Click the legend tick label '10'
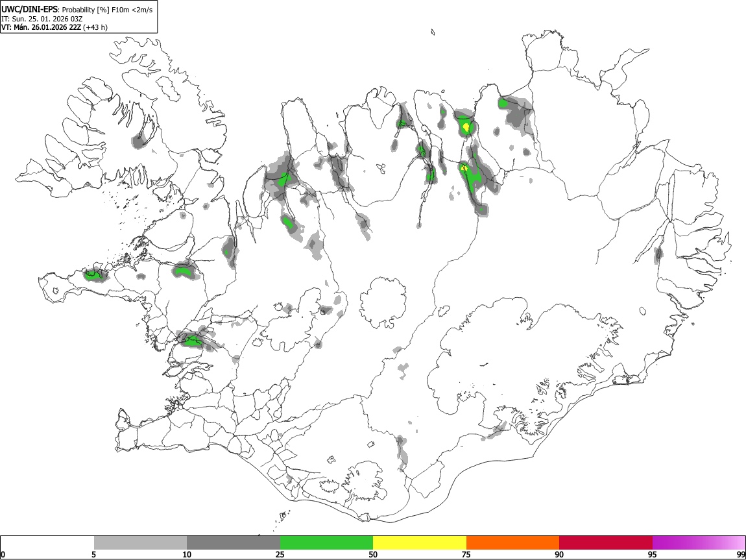Screen dimensions: 746x560 click(187, 554)
